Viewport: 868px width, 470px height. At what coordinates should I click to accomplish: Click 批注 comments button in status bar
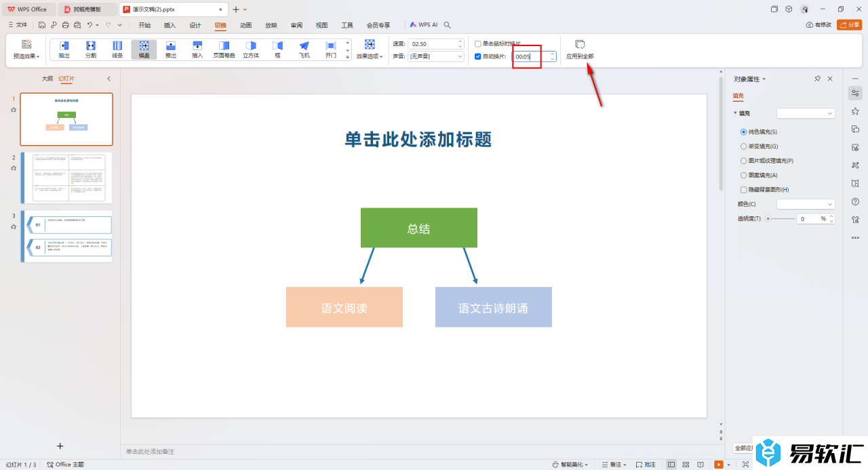click(646, 465)
